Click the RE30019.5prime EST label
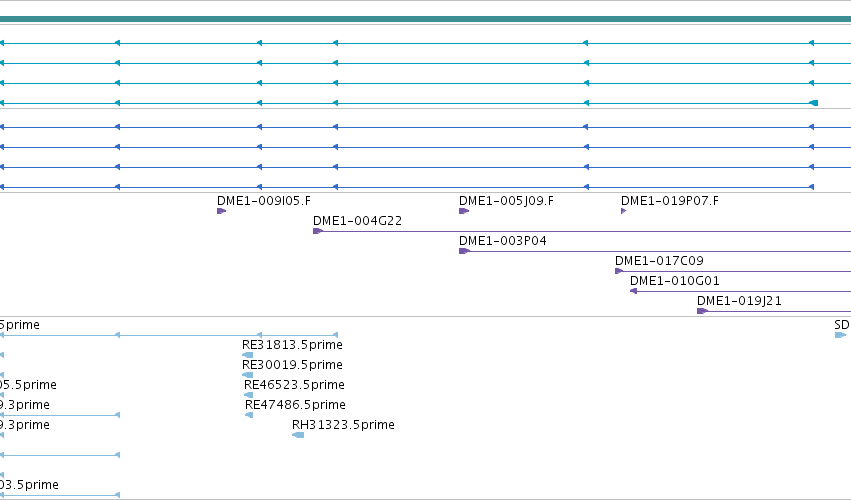Image resolution: width=851 pixels, height=500 pixels. pyautogui.click(x=293, y=365)
